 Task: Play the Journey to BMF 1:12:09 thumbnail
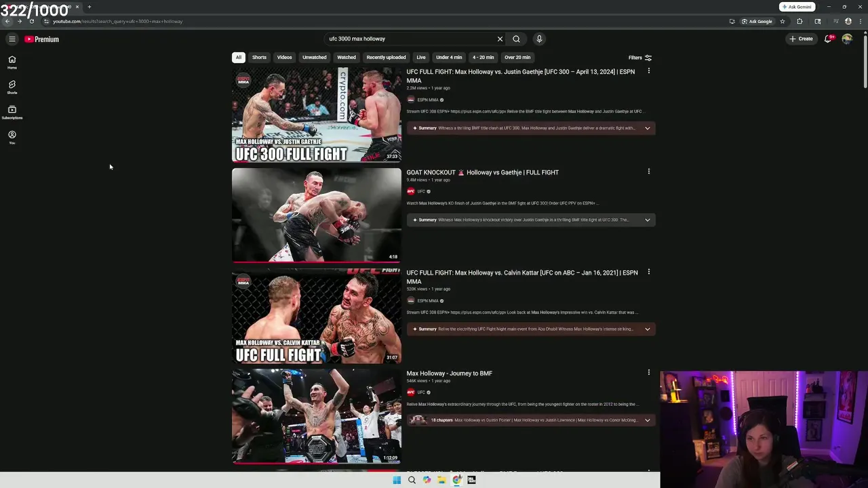pyautogui.click(x=317, y=416)
